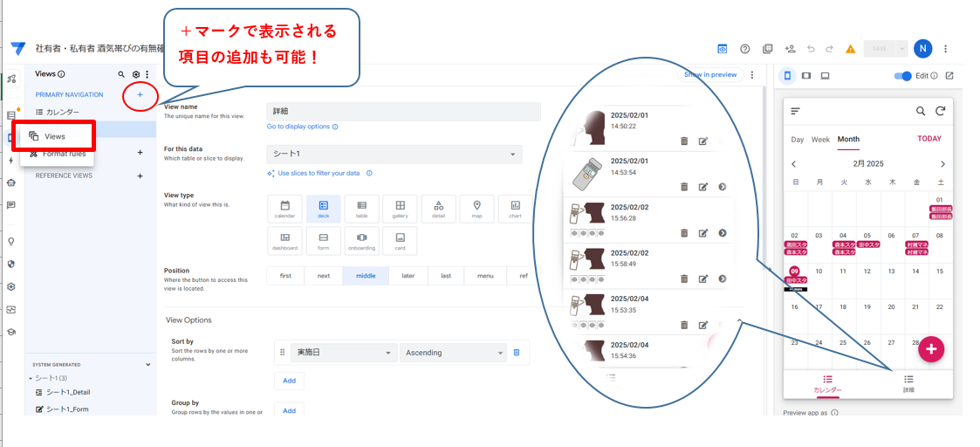Delete the 実施日 sort rule trash icon
The height and width of the screenshot is (447, 980).
(517, 353)
